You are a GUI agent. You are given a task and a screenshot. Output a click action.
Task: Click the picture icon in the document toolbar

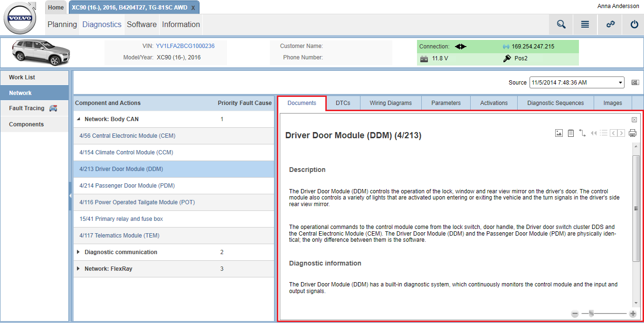(559, 133)
